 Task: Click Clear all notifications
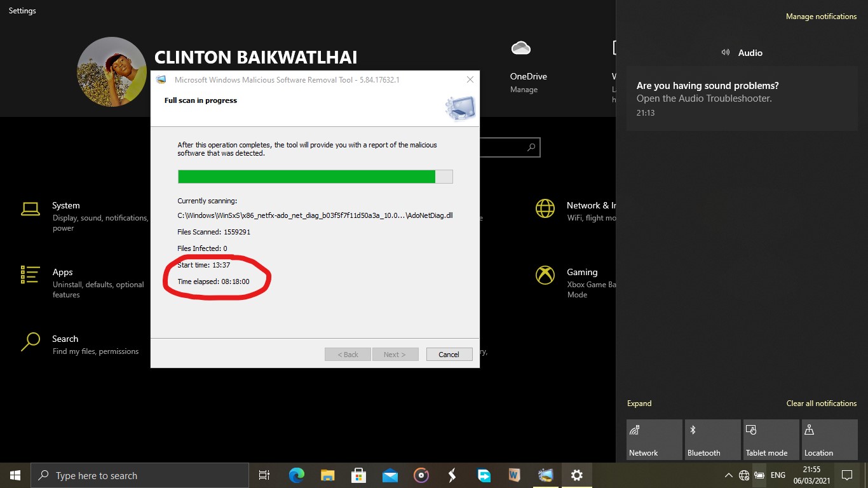pyautogui.click(x=821, y=403)
